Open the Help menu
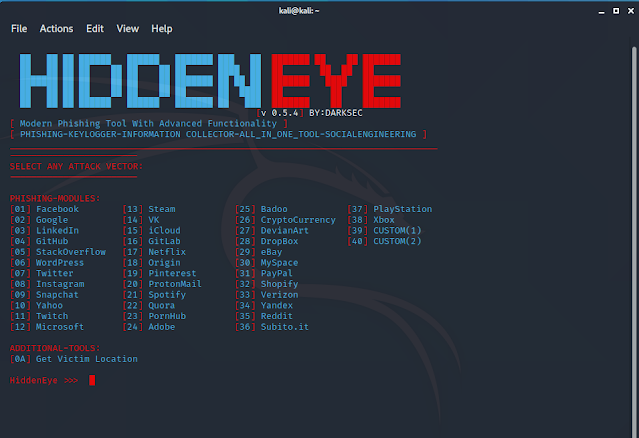Image resolution: width=639 pixels, height=438 pixels. click(x=162, y=29)
